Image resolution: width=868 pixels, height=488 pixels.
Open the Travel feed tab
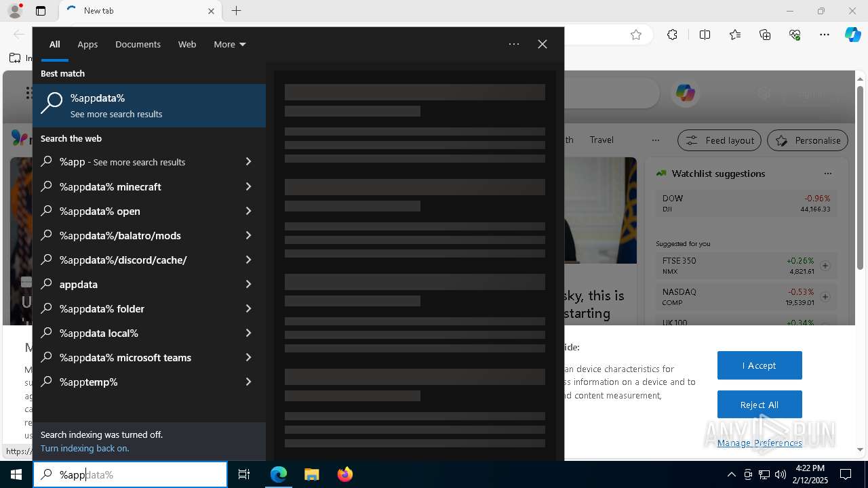pyautogui.click(x=601, y=140)
